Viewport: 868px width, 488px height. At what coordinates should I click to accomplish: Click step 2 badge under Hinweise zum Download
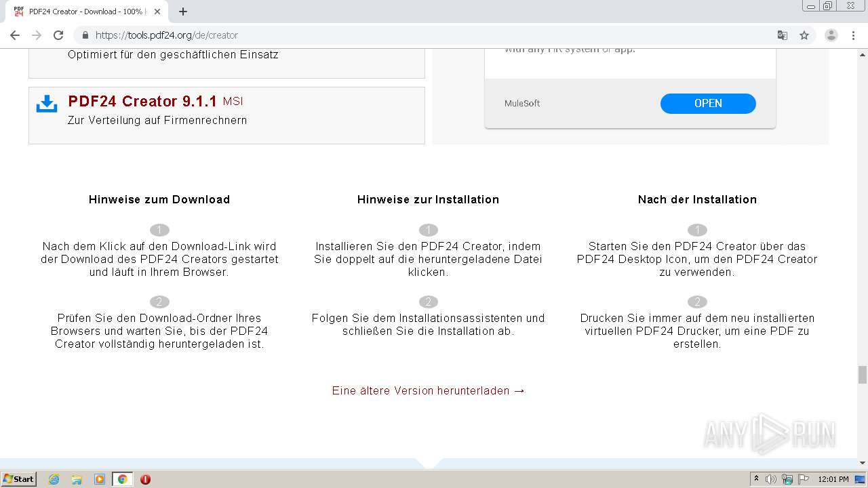pyautogui.click(x=159, y=302)
